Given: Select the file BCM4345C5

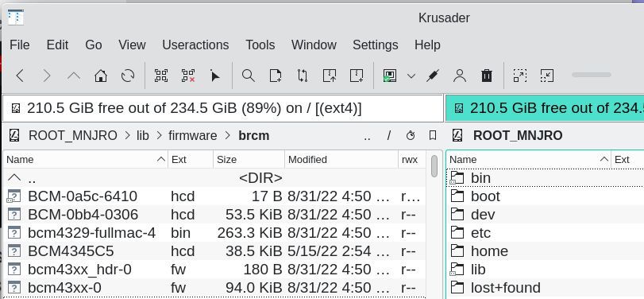Looking at the screenshot, I should pos(214,250).
